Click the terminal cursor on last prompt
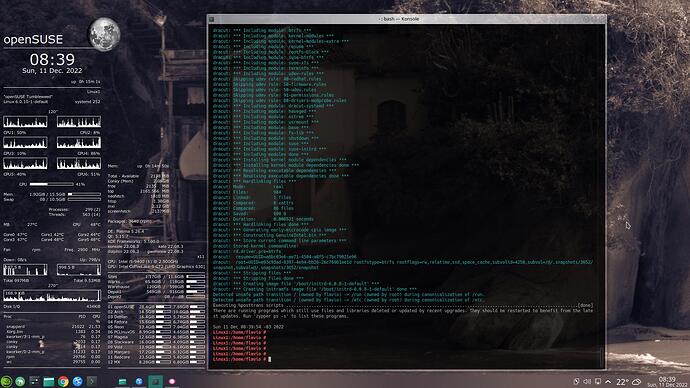The height and width of the screenshot is (388, 690). [x=270, y=359]
